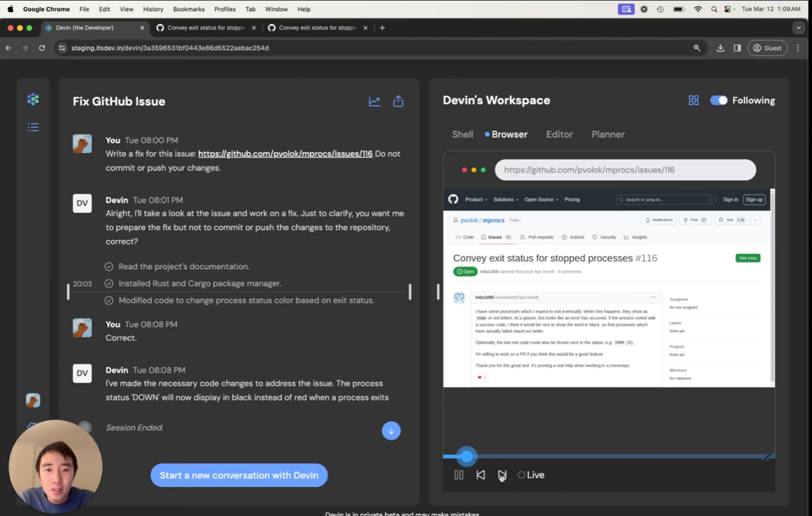Open a new Chrome tab
The width and height of the screenshot is (812, 516).
click(382, 28)
